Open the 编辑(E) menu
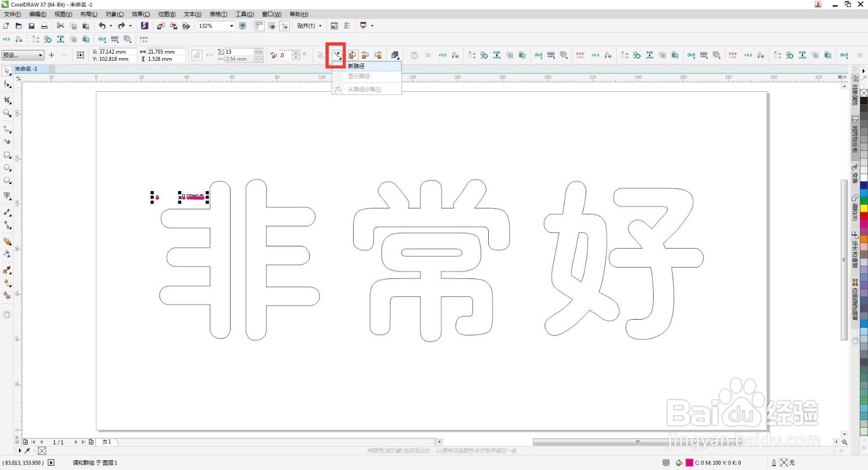Image resolution: width=868 pixels, height=470 pixels. click(x=37, y=14)
